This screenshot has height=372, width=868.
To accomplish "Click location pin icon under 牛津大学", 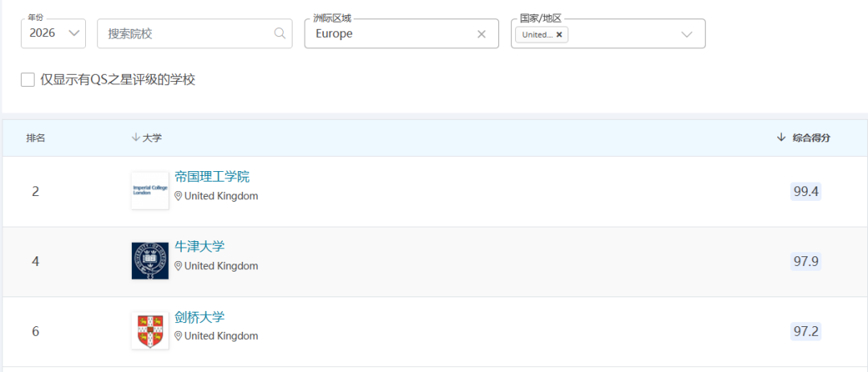I will (178, 266).
